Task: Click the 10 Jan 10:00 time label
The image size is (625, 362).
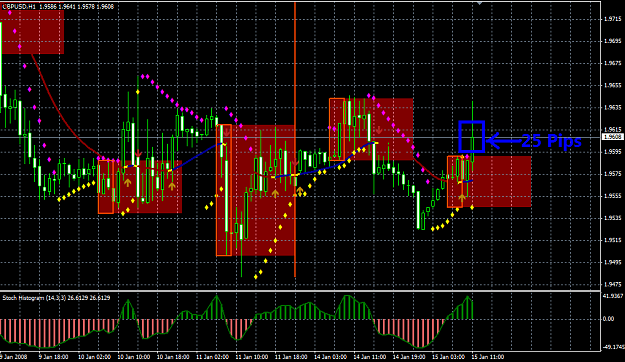Action: click(134, 356)
